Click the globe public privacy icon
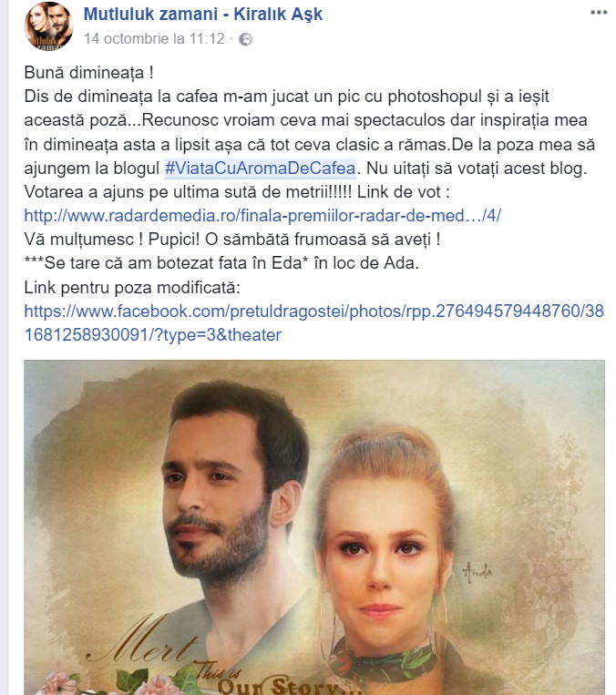Image resolution: width=616 pixels, height=695 pixels. point(245,39)
